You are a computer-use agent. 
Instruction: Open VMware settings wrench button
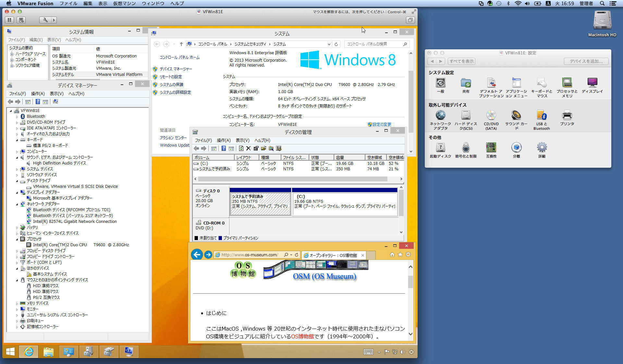point(45,20)
